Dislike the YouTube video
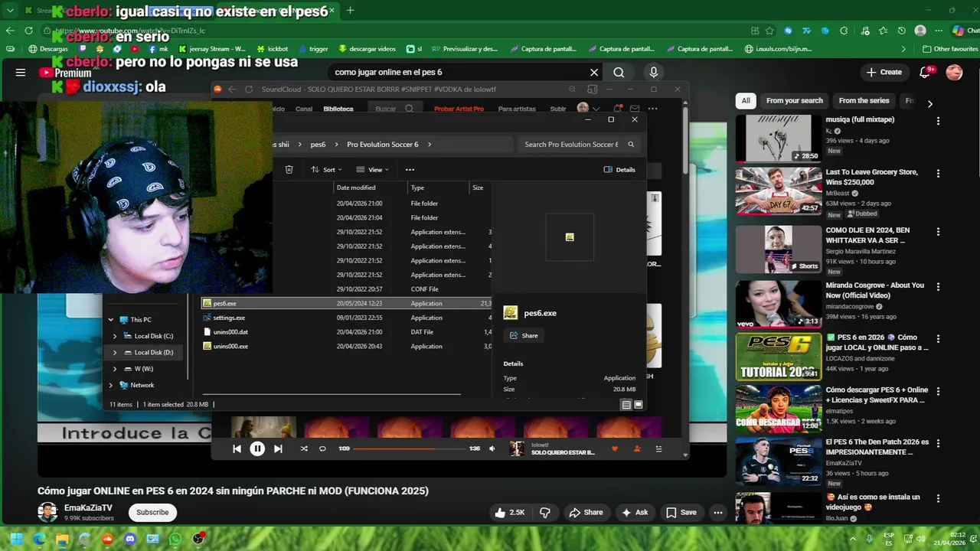The image size is (980, 551). 545,513
